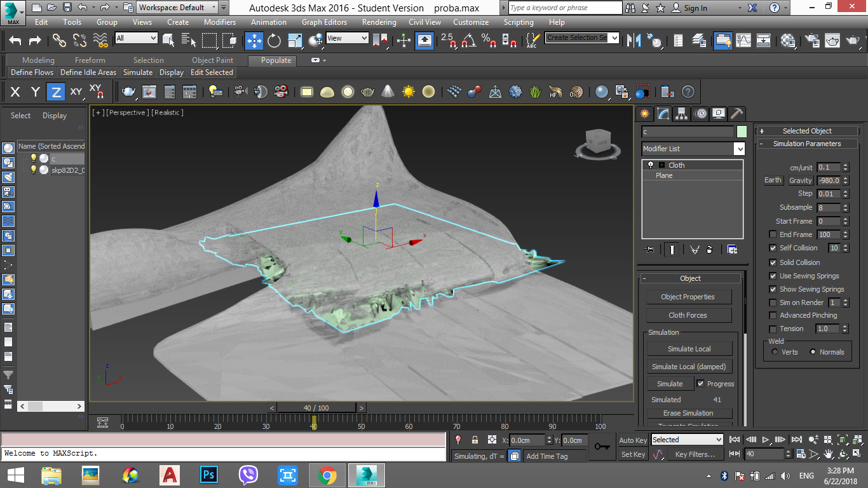868x488 pixels.
Task: Enable the Tension checkbox
Action: pyautogui.click(x=773, y=329)
